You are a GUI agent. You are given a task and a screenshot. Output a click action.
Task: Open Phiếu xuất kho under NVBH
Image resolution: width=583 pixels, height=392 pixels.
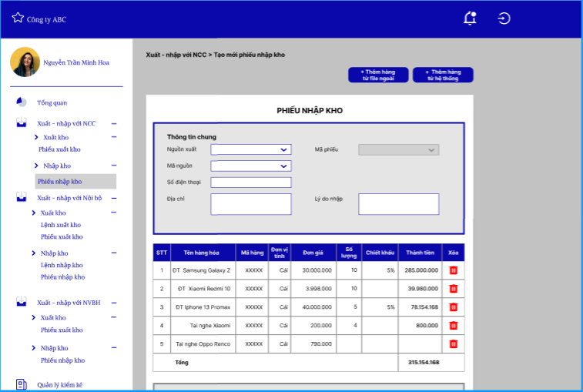[x=62, y=330]
